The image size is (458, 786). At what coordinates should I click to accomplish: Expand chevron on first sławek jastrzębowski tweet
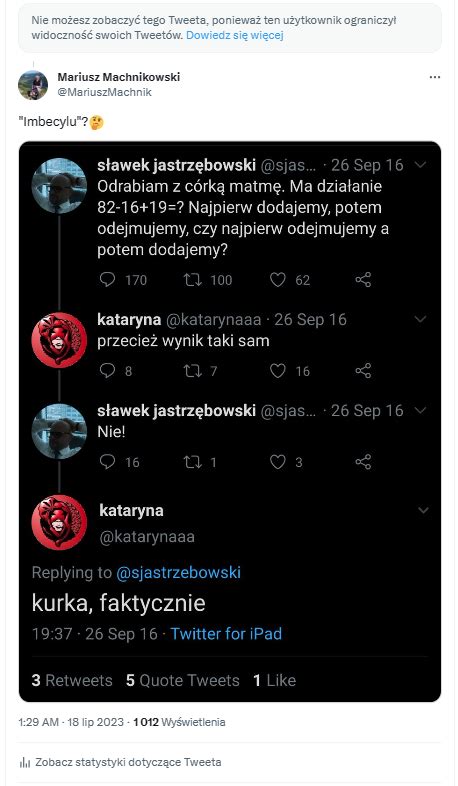coord(421,164)
